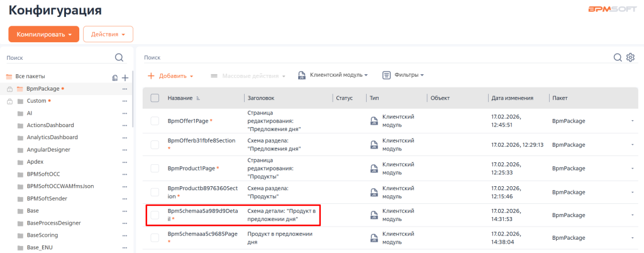Click the plus icon to add a package
644x253 pixels.
(x=125, y=77)
